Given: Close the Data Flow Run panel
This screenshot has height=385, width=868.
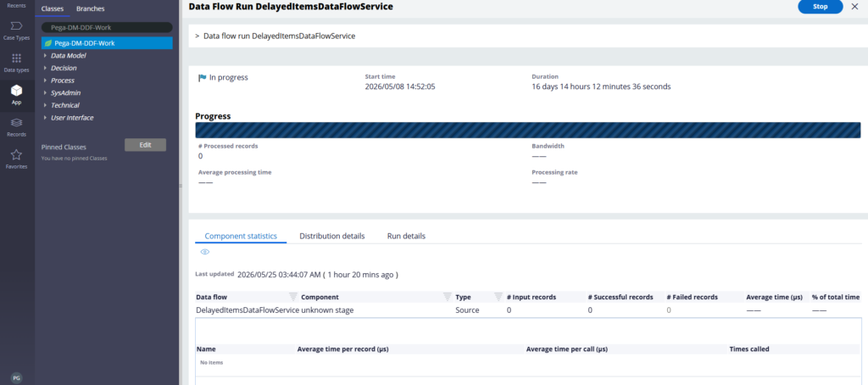Looking at the screenshot, I should [x=854, y=7].
